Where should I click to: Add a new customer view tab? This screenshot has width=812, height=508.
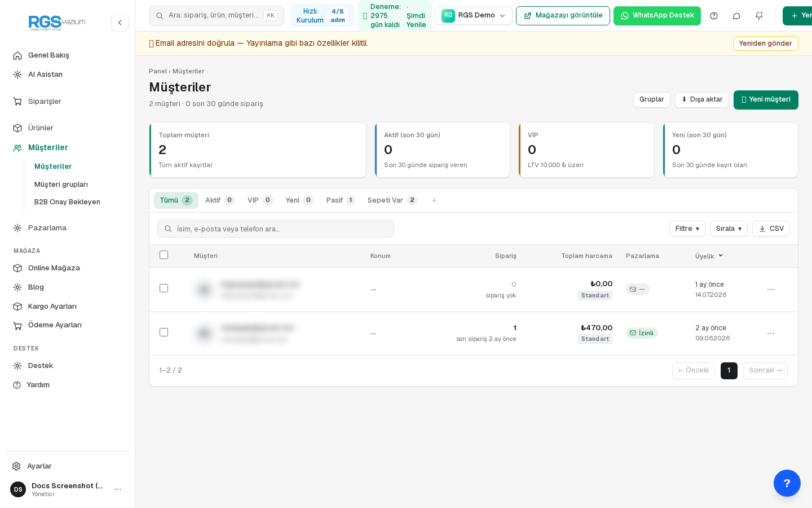point(434,200)
